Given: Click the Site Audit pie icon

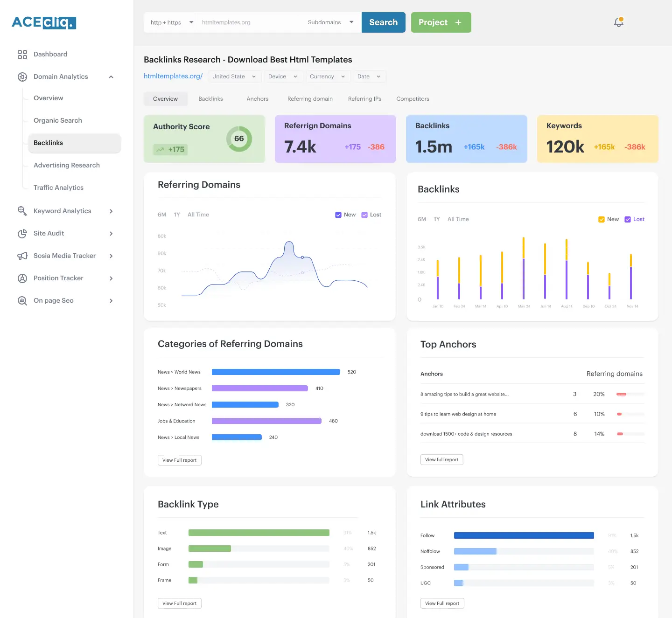Looking at the screenshot, I should click(x=22, y=234).
